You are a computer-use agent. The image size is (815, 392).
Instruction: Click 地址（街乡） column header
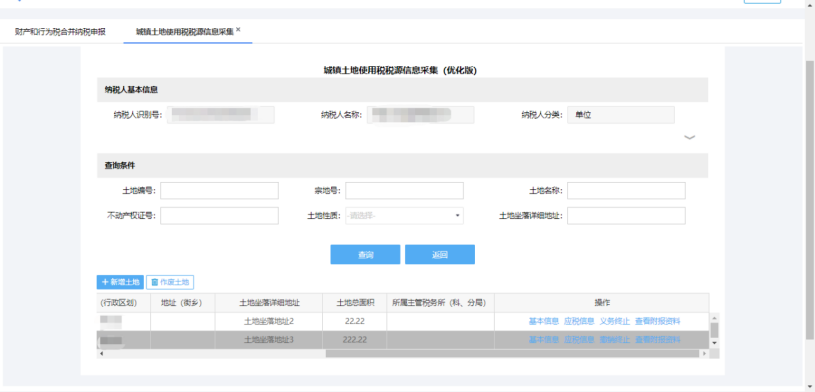tap(182, 303)
